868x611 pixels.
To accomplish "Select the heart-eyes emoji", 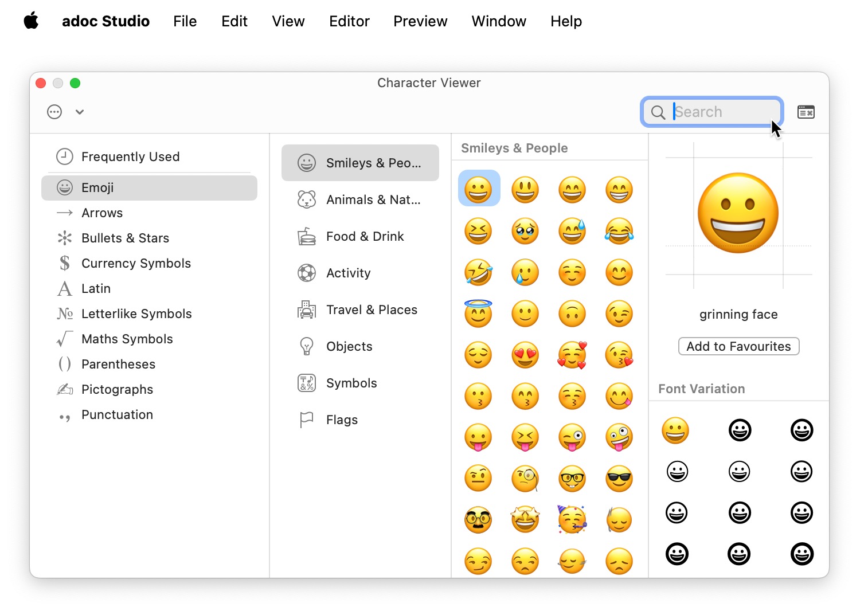I will pyautogui.click(x=525, y=355).
